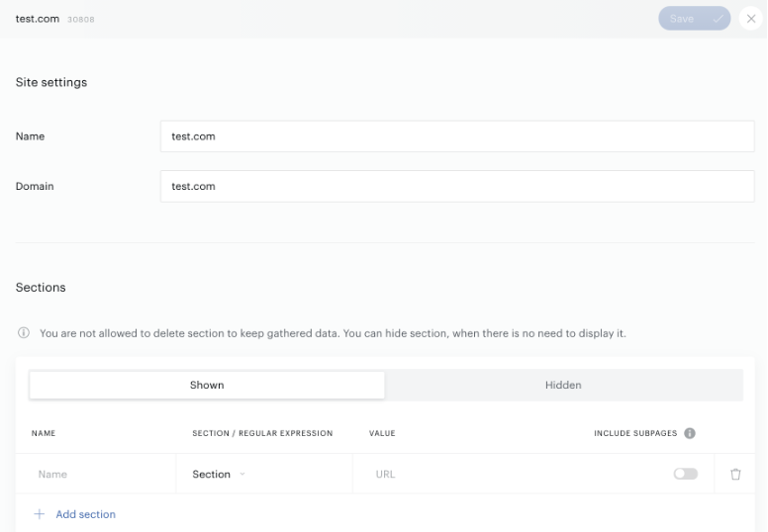Click the Include Subpages info icon
Image resolution: width=768 pixels, height=532 pixels.
point(690,433)
